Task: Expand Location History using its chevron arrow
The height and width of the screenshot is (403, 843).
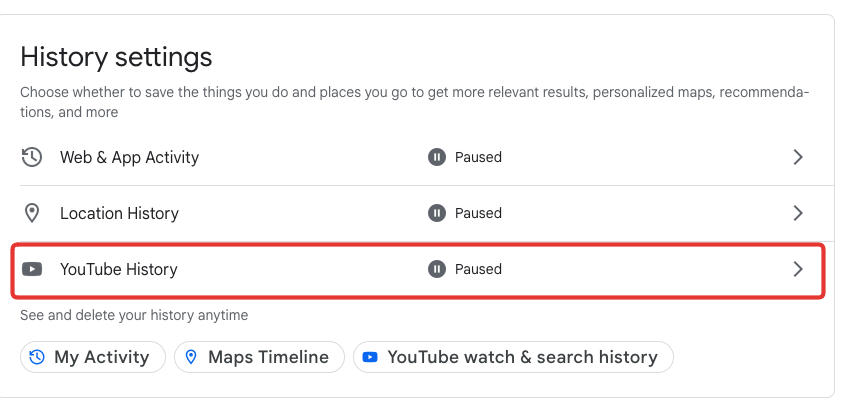Action: click(x=798, y=213)
